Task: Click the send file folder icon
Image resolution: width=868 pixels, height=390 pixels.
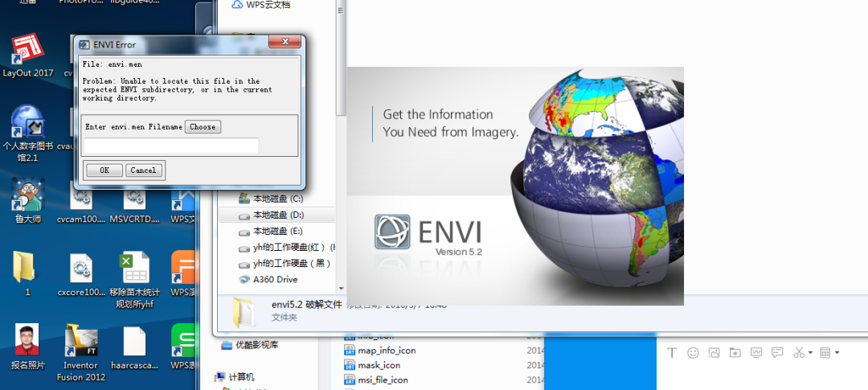Action: click(735, 352)
